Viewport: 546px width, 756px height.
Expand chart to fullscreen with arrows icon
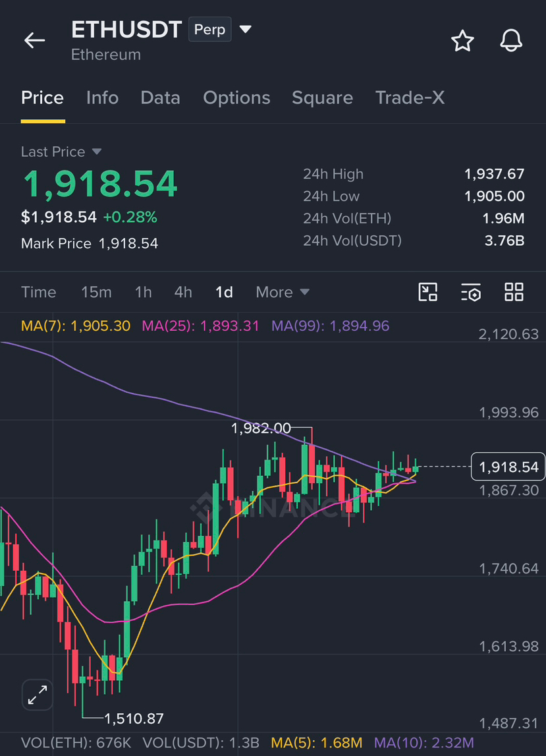point(38,695)
